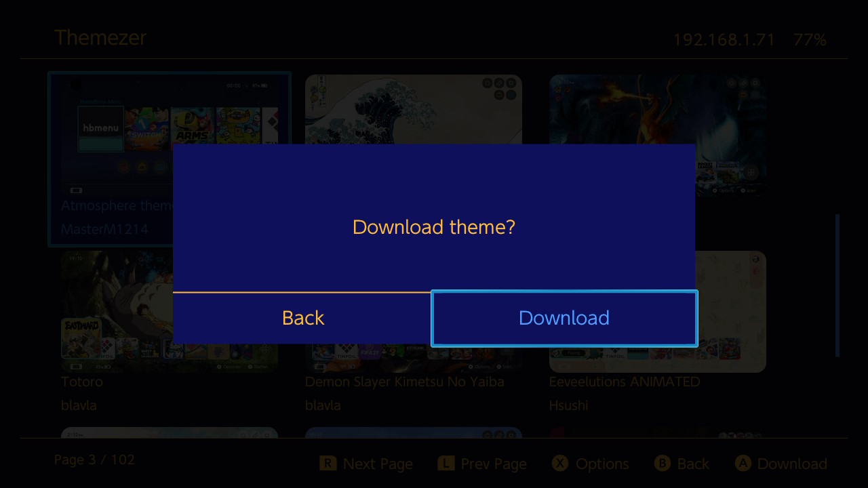Viewport: 868px width, 488px height.
Task: Open the Options footer label
Action: click(x=602, y=464)
